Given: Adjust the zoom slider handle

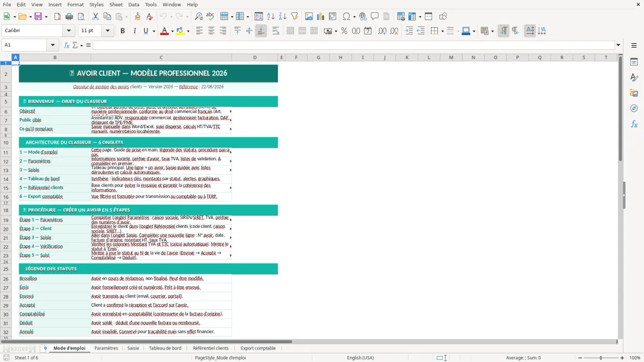Looking at the screenshot, I should tap(601, 358).
